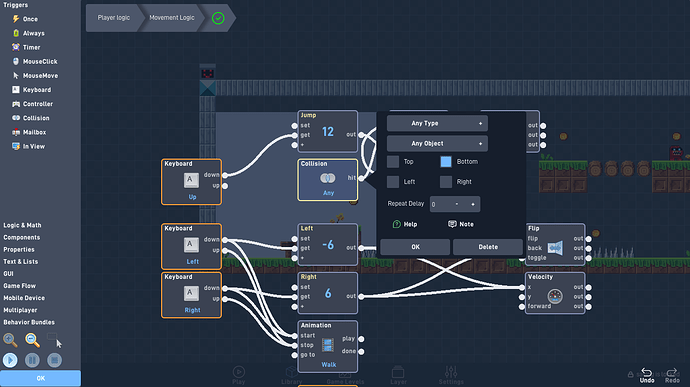Viewport: 690px width, 387px height.
Task: Click the zoom in magnifier icon
Action: pos(10,340)
